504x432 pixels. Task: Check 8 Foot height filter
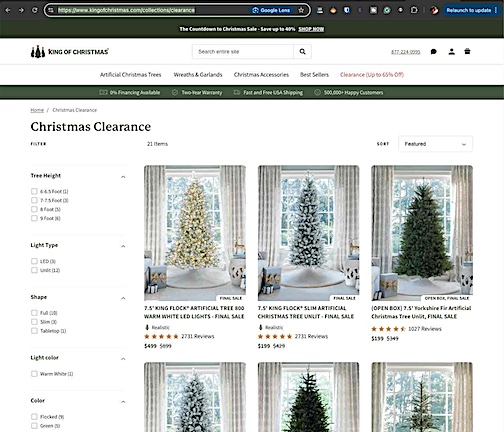click(34, 209)
